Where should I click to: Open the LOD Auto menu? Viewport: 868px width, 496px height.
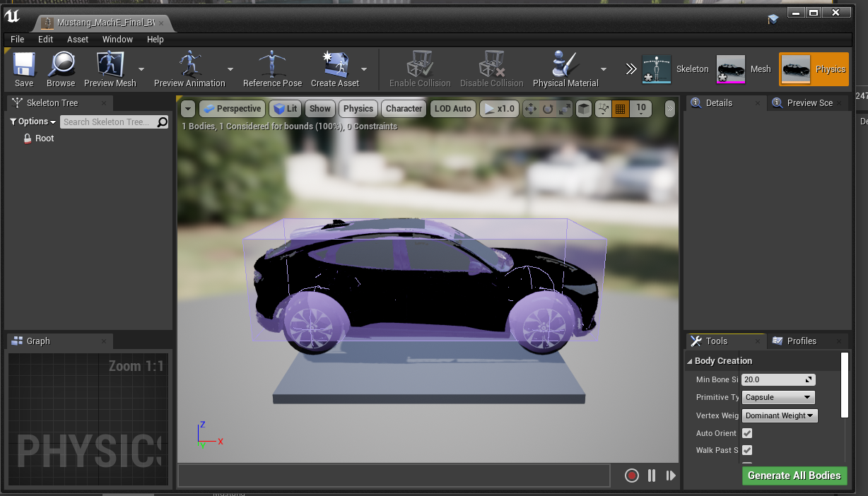pyautogui.click(x=453, y=109)
